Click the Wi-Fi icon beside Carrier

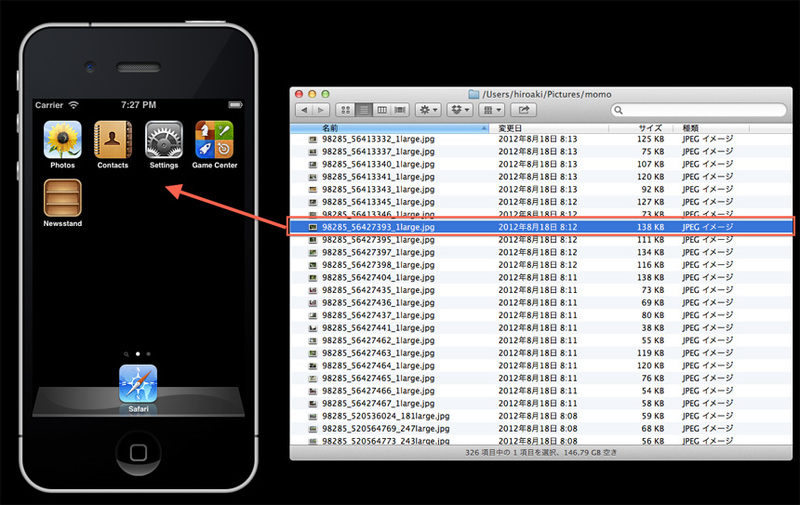click(74, 105)
